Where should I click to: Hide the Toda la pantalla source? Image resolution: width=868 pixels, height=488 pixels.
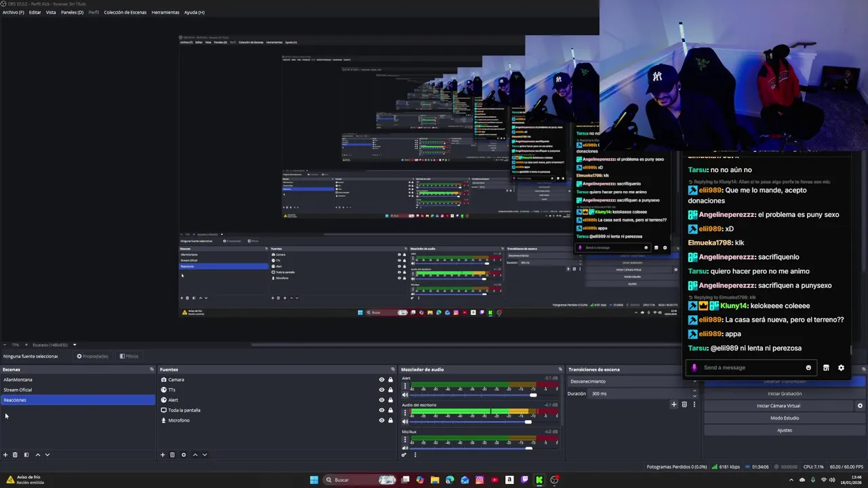pos(382,410)
